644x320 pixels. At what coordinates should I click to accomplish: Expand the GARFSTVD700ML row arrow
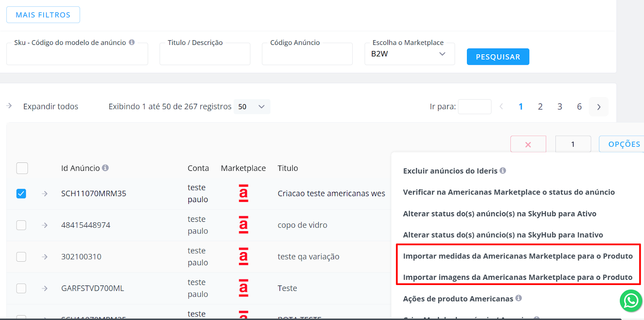click(x=45, y=288)
